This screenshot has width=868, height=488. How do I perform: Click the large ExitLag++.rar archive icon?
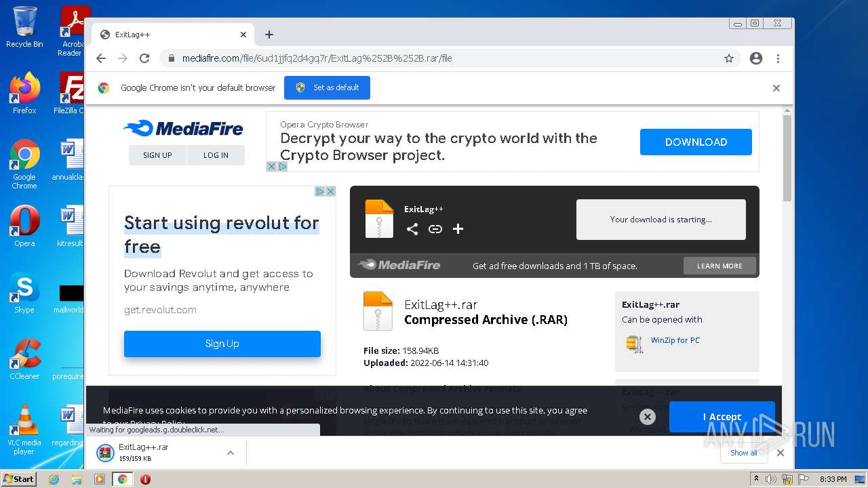click(378, 311)
